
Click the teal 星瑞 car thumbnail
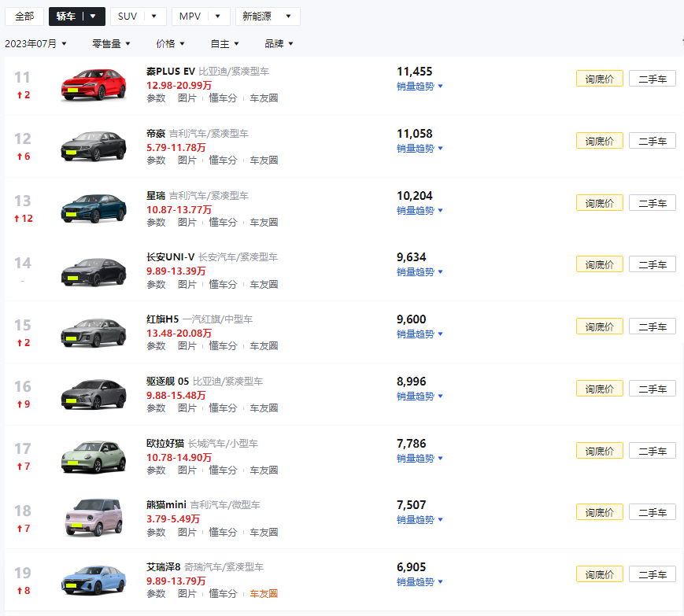(x=94, y=208)
